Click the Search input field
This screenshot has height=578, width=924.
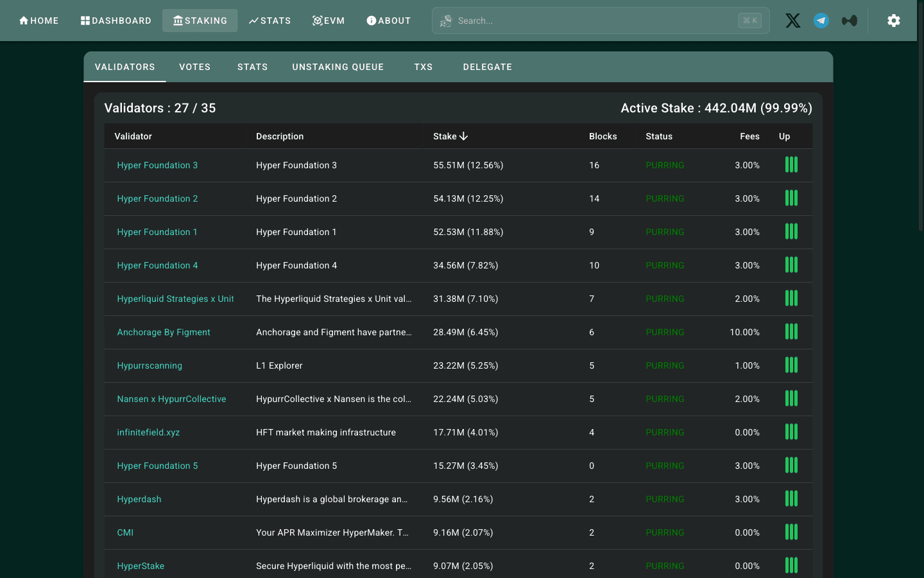pos(601,21)
